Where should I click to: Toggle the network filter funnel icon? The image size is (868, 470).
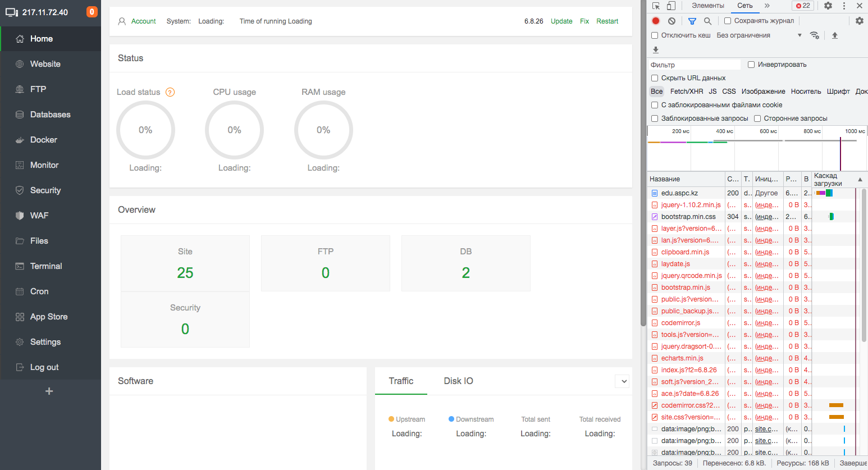692,21
